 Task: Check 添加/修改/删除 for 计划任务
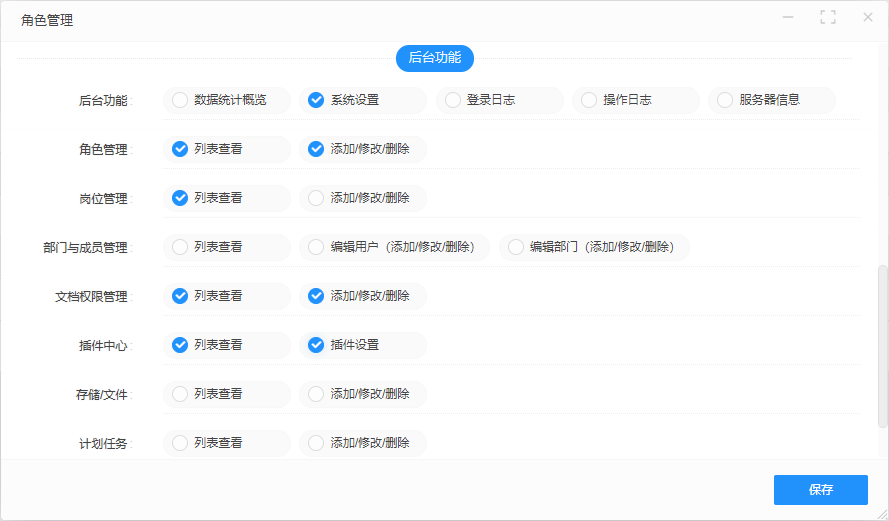[316, 443]
